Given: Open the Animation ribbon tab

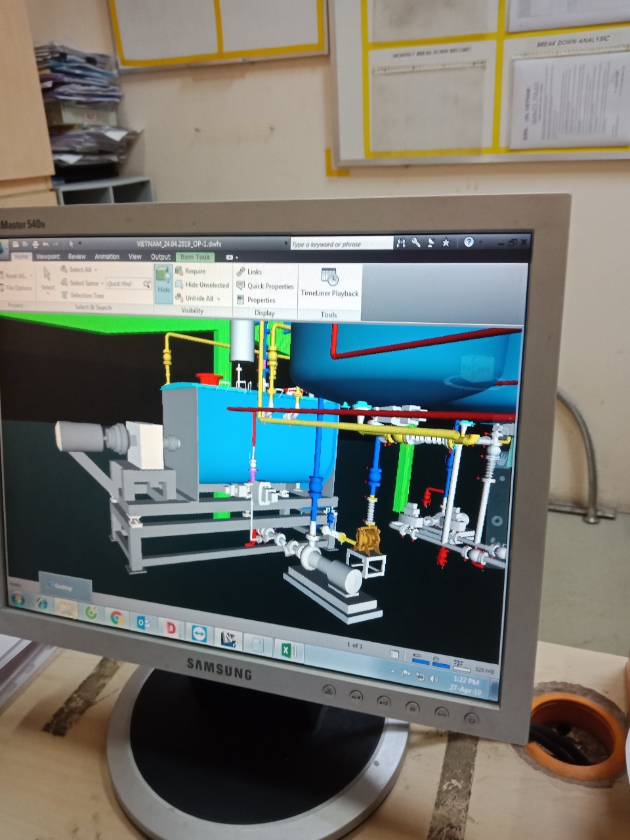Looking at the screenshot, I should (x=107, y=257).
